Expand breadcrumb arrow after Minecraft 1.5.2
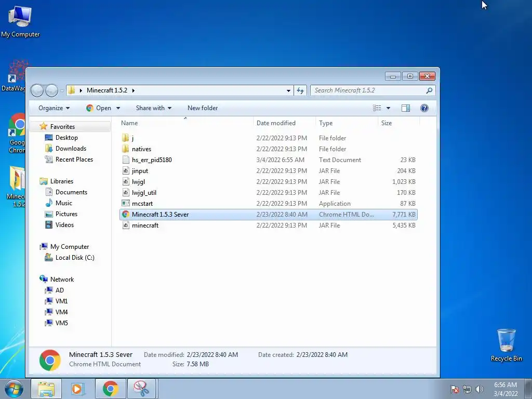 click(x=134, y=90)
